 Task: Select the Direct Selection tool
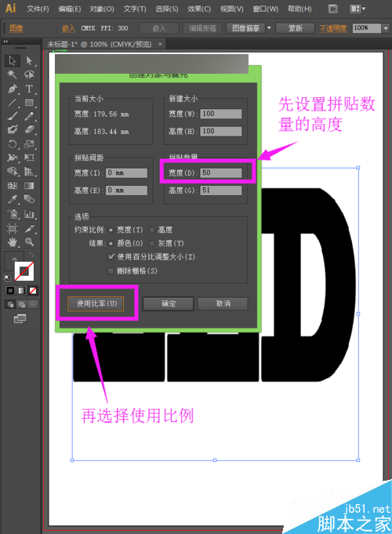(29, 60)
